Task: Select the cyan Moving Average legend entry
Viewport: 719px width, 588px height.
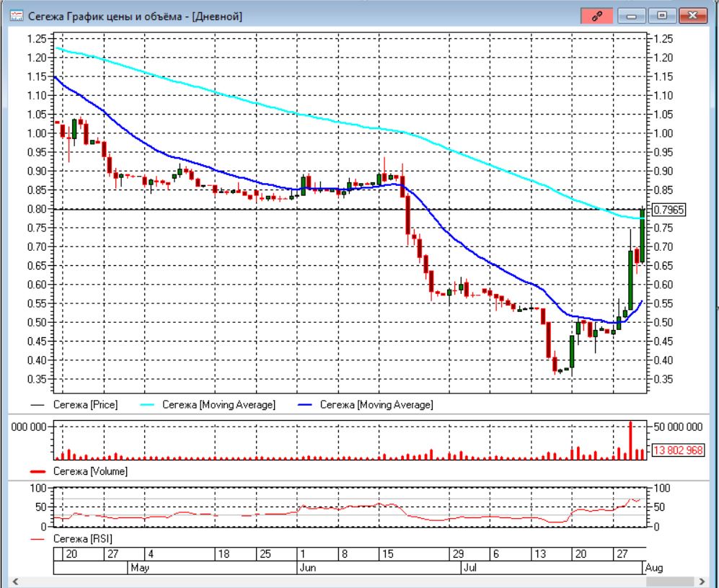Action: [207, 405]
